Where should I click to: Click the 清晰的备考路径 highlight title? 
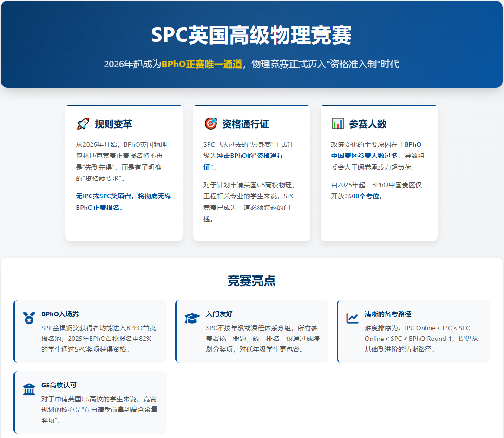point(388,314)
